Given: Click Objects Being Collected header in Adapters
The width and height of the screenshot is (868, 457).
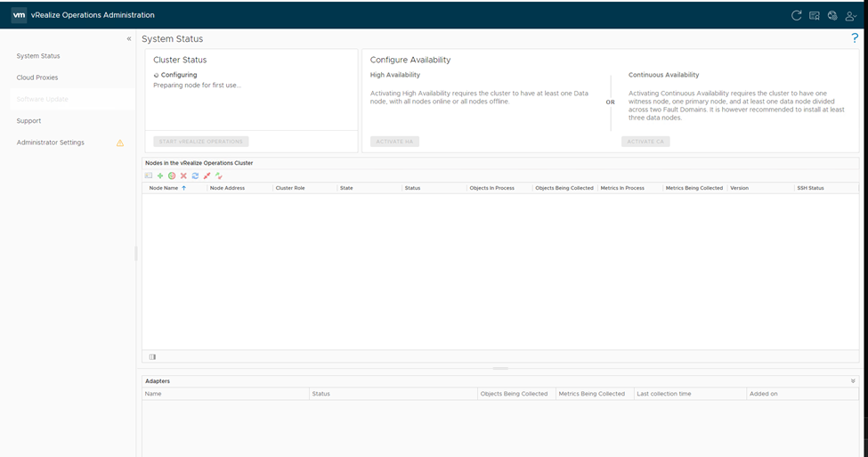Looking at the screenshot, I should point(514,394).
